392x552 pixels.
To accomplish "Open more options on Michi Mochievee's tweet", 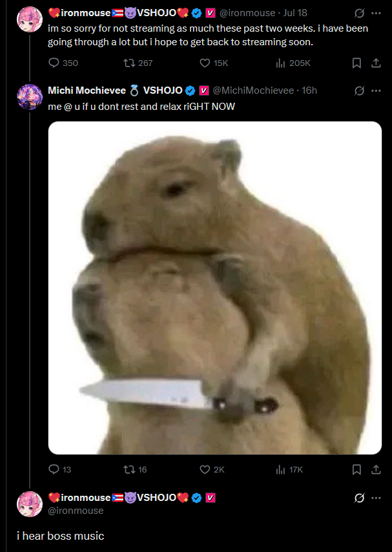I will [x=376, y=91].
